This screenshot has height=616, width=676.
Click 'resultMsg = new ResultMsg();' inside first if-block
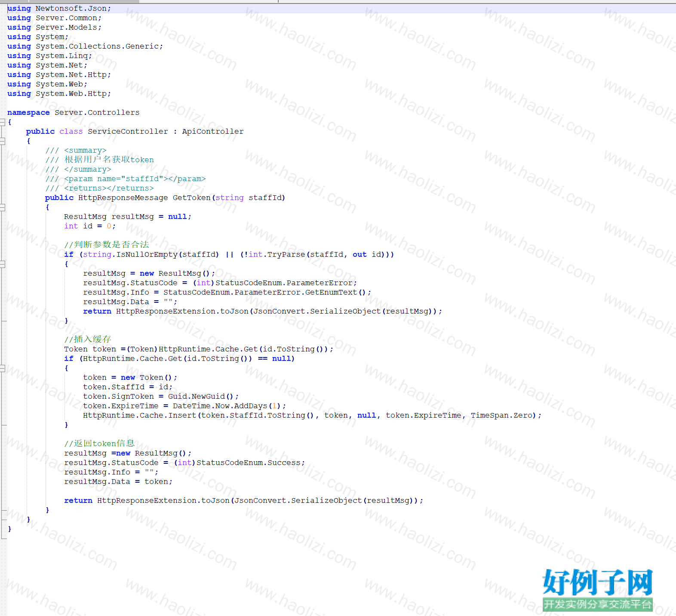pyautogui.click(x=149, y=273)
